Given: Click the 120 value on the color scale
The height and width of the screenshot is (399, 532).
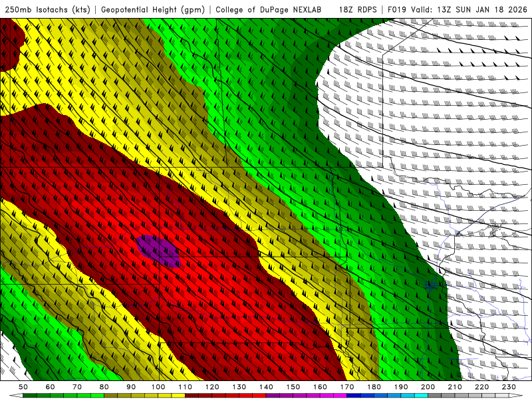Looking at the screenshot, I should (x=212, y=387).
